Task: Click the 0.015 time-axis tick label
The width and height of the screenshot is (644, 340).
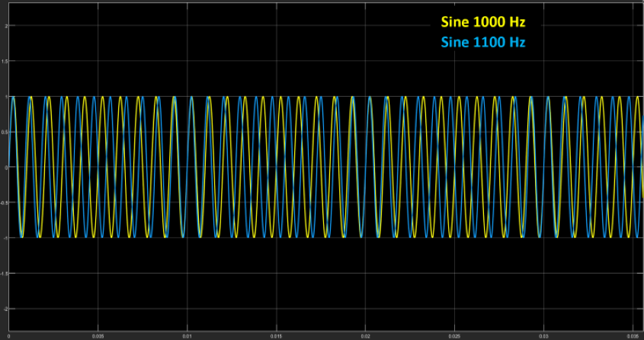Action: click(x=277, y=335)
